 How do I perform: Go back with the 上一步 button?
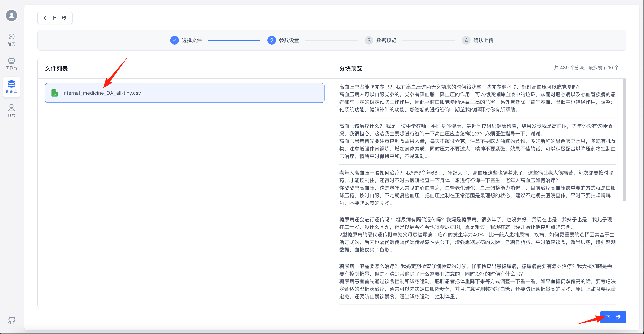coord(55,18)
